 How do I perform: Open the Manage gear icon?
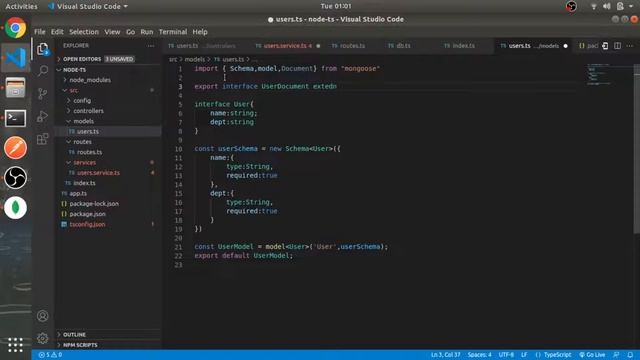42,338
